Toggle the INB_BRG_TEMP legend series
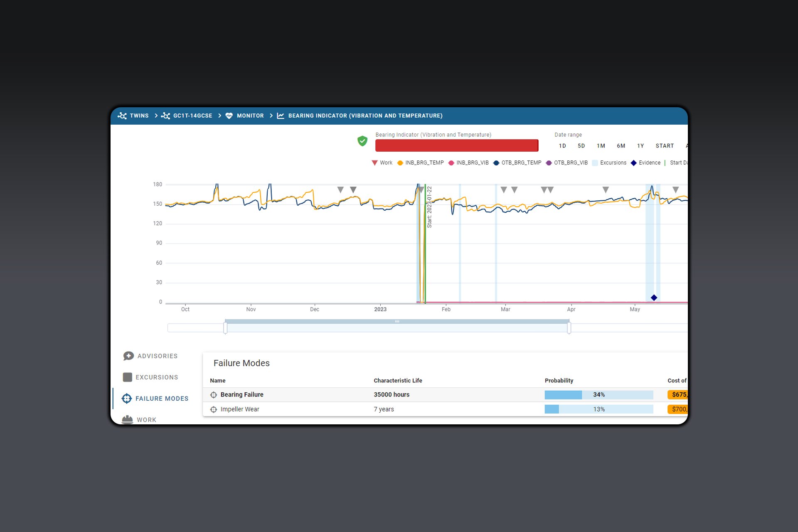 [x=421, y=163]
